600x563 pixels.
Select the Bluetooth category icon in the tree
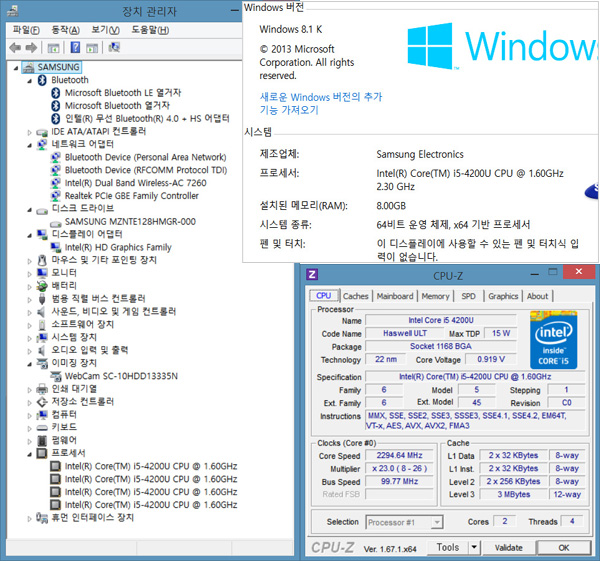[x=42, y=80]
